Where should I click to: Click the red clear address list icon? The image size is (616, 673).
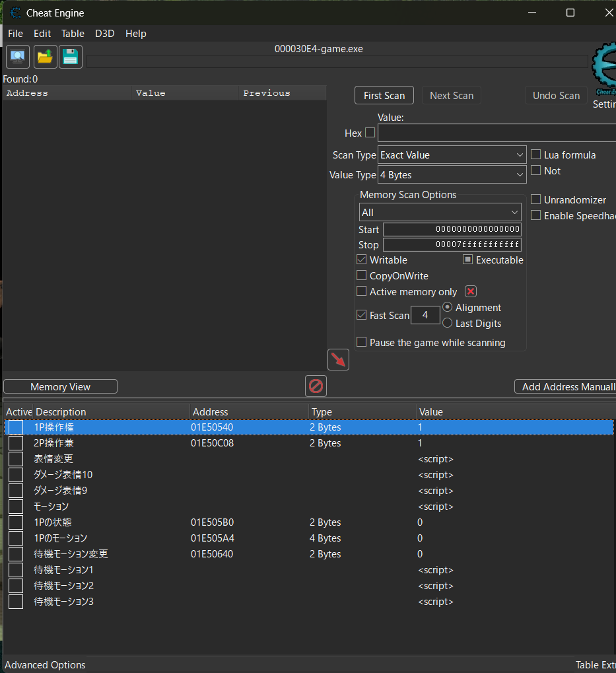316,386
